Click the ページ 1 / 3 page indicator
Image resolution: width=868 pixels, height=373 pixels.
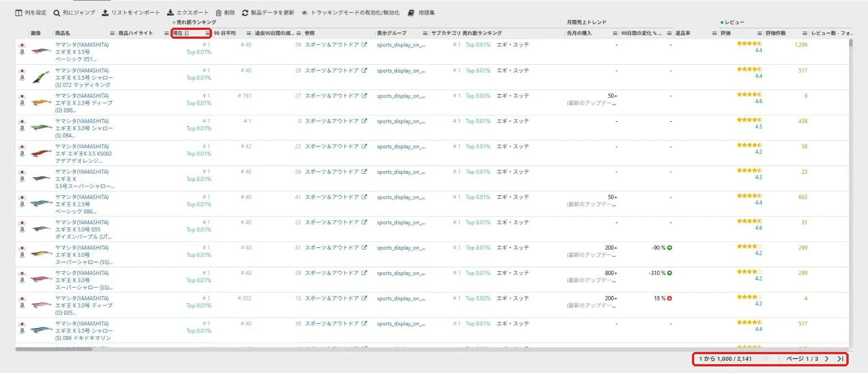coord(802,359)
